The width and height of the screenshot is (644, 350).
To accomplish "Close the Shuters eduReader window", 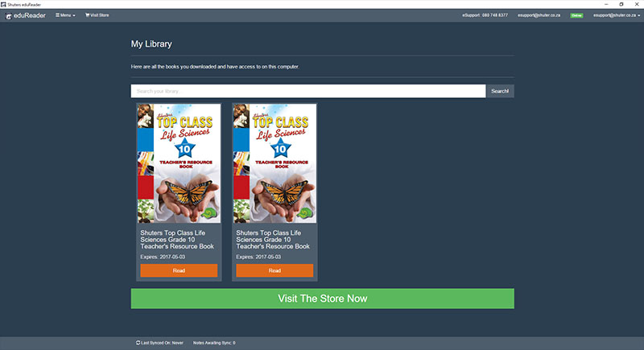I will click(x=637, y=4).
